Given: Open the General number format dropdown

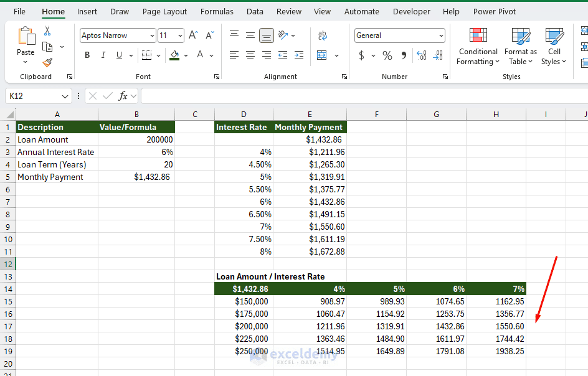Looking at the screenshot, I should click(x=441, y=35).
